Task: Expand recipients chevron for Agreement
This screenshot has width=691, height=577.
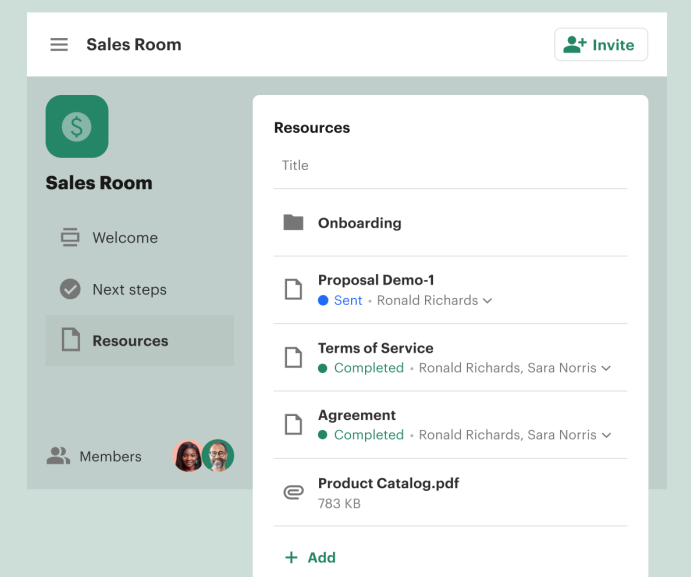Action: (606, 435)
